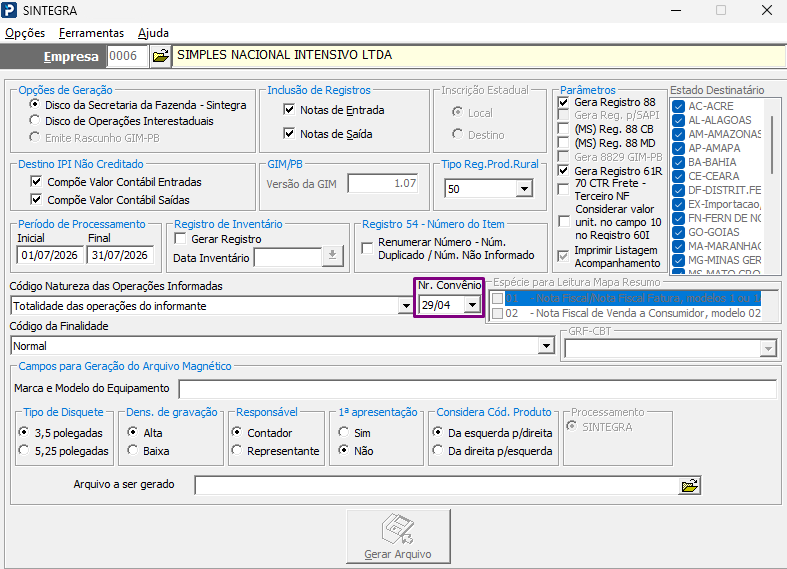The width and height of the screenshot is (787, 569).
Task: Expand Nr. Convênio dropdown 29/04
Action: point(472,305)
